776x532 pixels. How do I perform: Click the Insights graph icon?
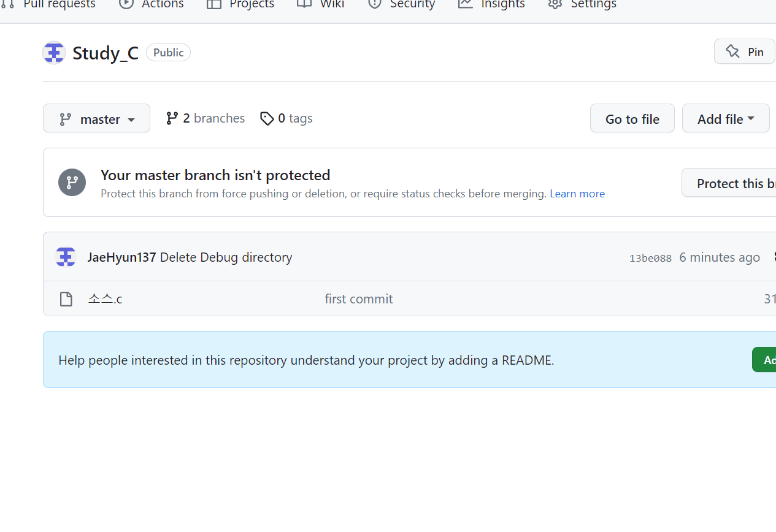click(466, 4)
